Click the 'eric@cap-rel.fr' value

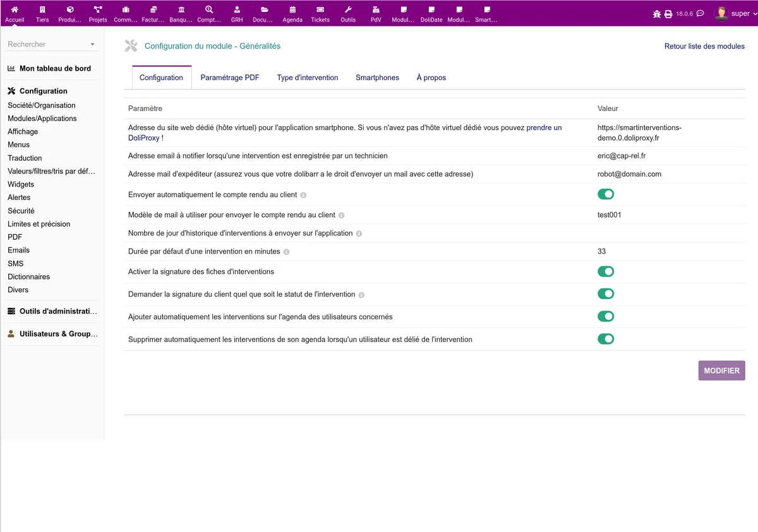pyautogui.click(x=622, y=156)
